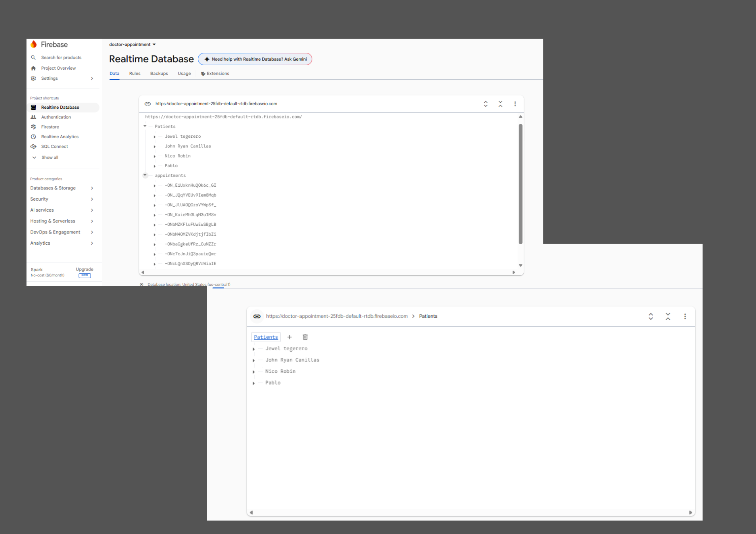Open Project Overview home icon

tap(33, 68)
